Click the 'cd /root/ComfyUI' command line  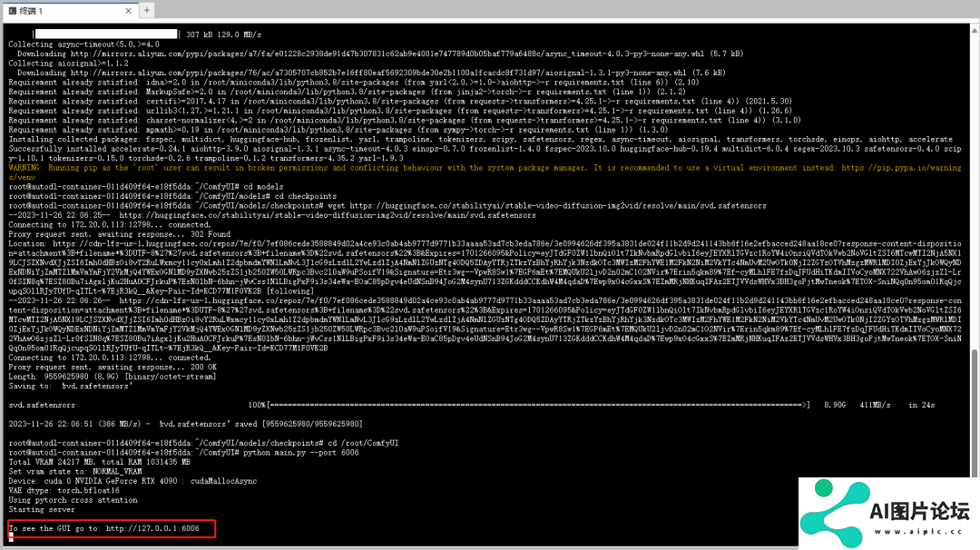coord(203,443)
